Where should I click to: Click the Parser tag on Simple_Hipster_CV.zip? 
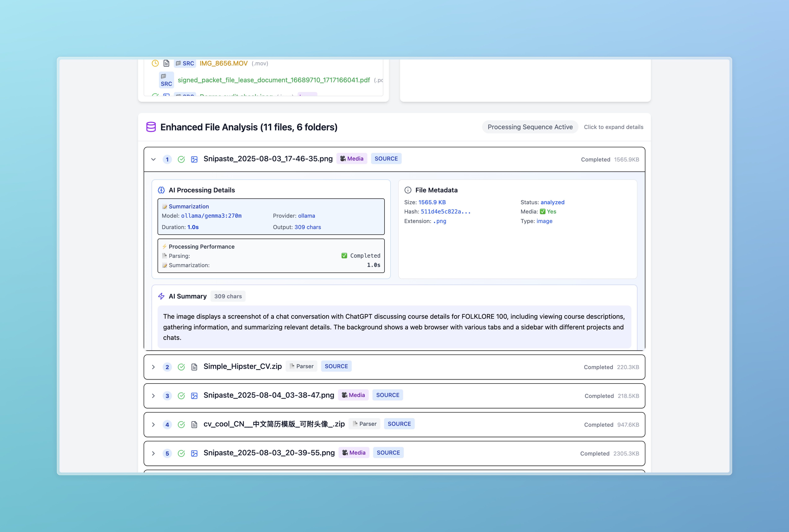click(x=301, y=366)
